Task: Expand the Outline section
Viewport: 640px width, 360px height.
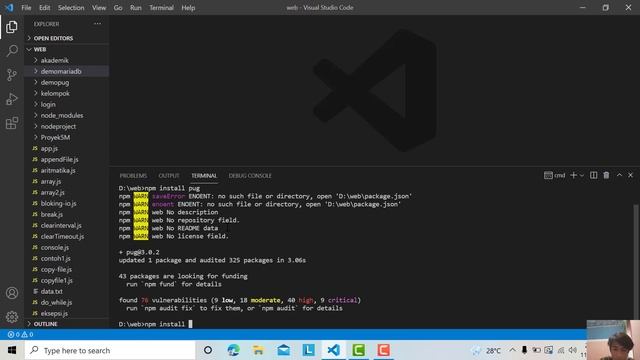Action: pos(67,324)
